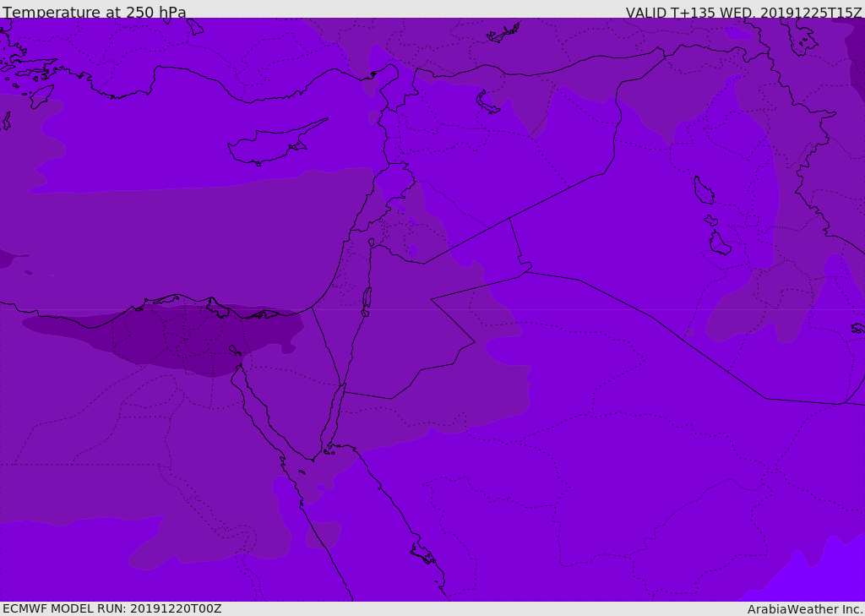The height and width of the screenshot is (616, 865).
Task: Click the "Temperature at 250 hPa" title
Action: point(95,12)
